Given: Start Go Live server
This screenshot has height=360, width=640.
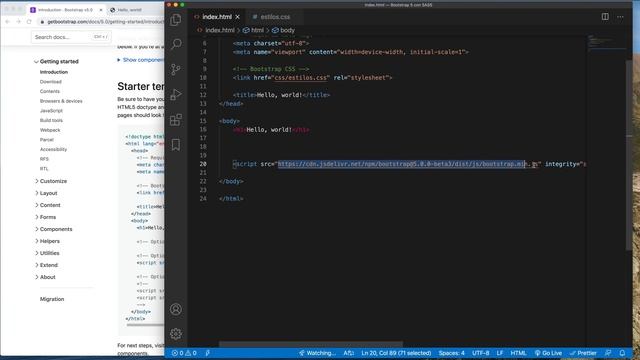Looking at the screenshot, I should (x=548, y=353).
